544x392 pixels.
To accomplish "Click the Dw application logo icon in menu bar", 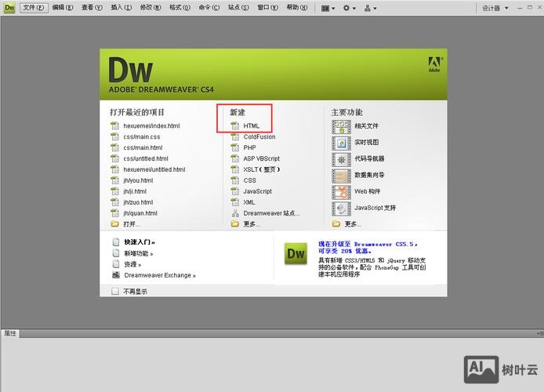I will (9, 7).
